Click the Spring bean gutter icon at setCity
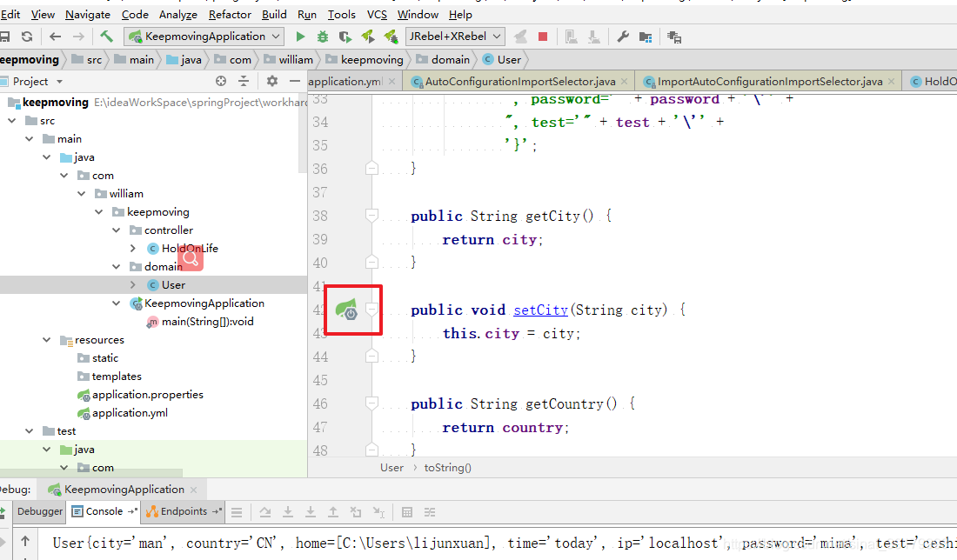 coord(346,310)
